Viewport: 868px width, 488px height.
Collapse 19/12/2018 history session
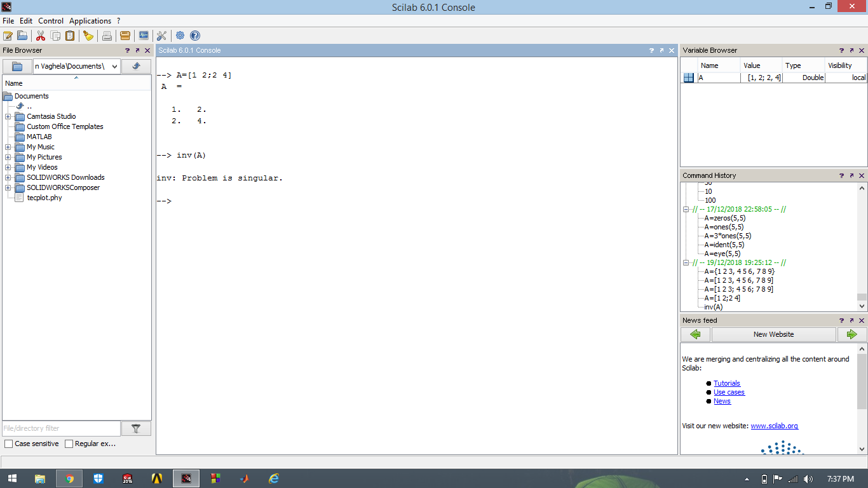[686, 262]
